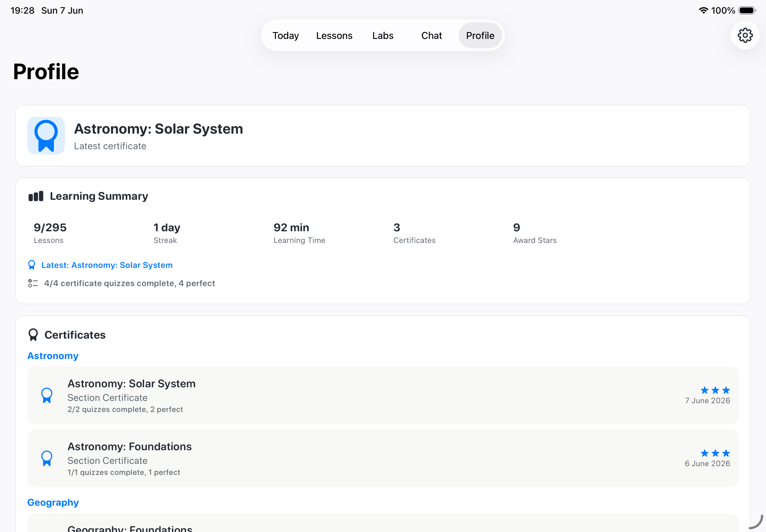Image resolution: width=766 pixels, height=532 pixels.
Task: Click the quiz checklist icon
Action: click(x=33, y=283)
